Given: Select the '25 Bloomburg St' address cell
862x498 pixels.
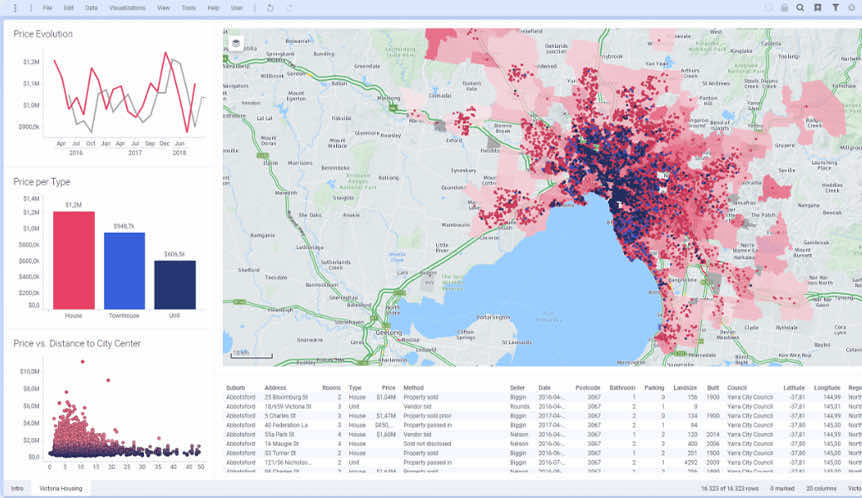Looking at the screenshot, I should point(286,397).
